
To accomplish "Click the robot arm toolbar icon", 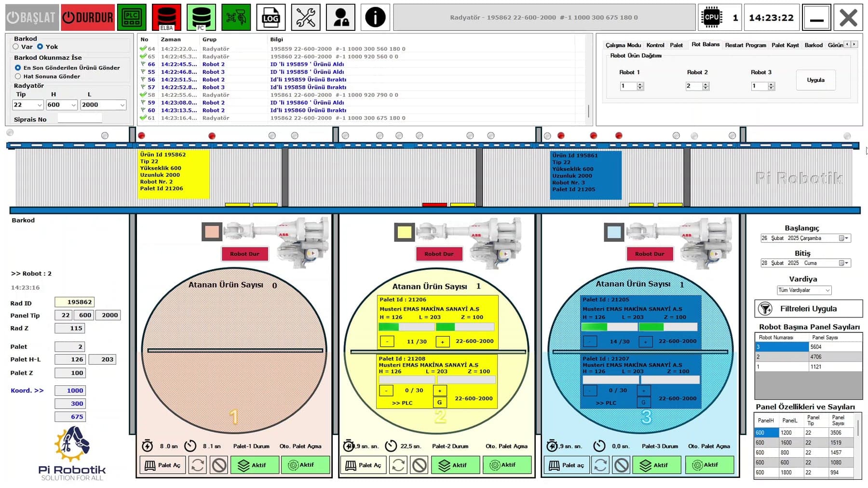I will point(236,17).
